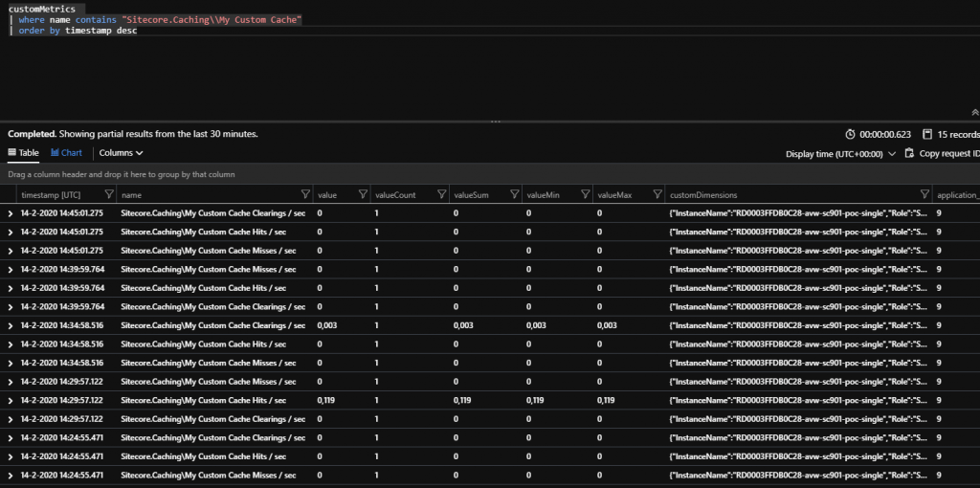980x488 pixels.
Task: Filter results by the valueMax column
Action: click(x=657, y=194)
